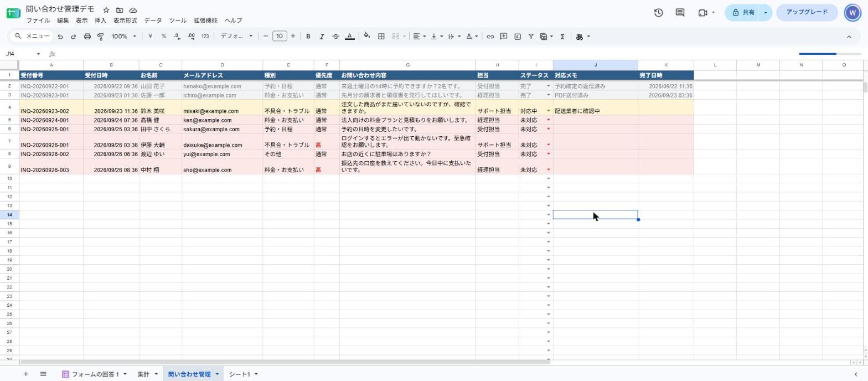Image resolution: width=868 pixels, height=381 pixels.
Task: Open the comments panel
Action: pyautogui.click(x=680, y=12)
